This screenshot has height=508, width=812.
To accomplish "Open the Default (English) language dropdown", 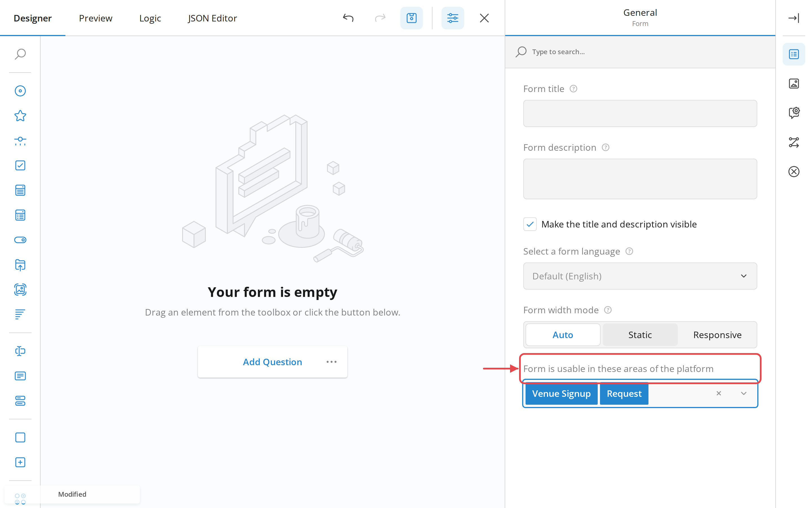I will pyautogui.click(x=640, y=276).
